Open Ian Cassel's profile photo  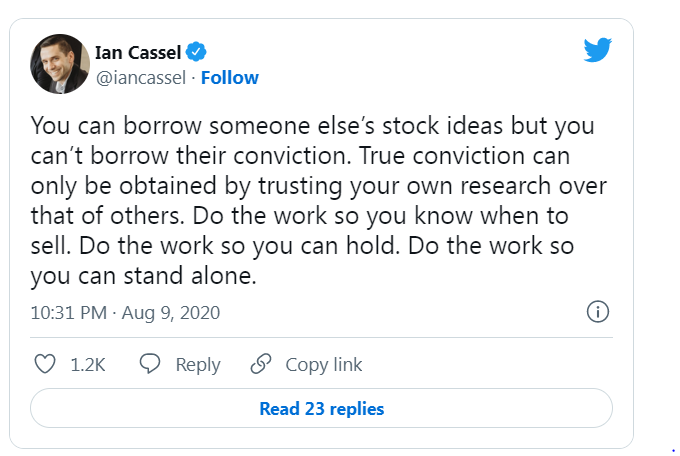[60, 64]
